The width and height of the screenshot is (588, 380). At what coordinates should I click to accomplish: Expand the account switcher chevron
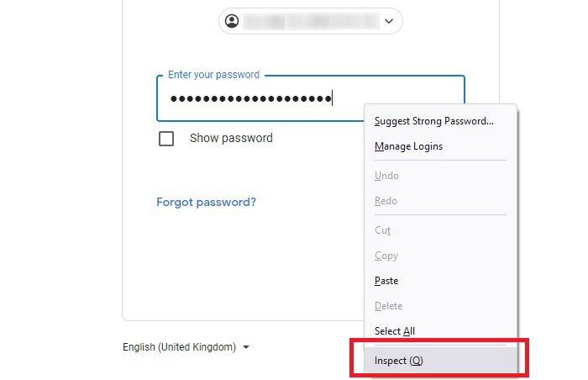click(388, 21)
